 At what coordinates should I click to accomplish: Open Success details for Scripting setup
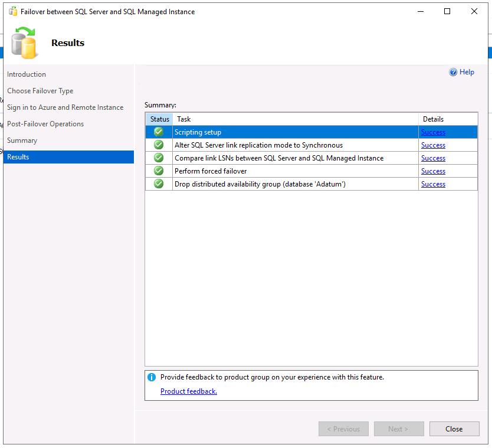pyautogui.click(x=433, y=132)
